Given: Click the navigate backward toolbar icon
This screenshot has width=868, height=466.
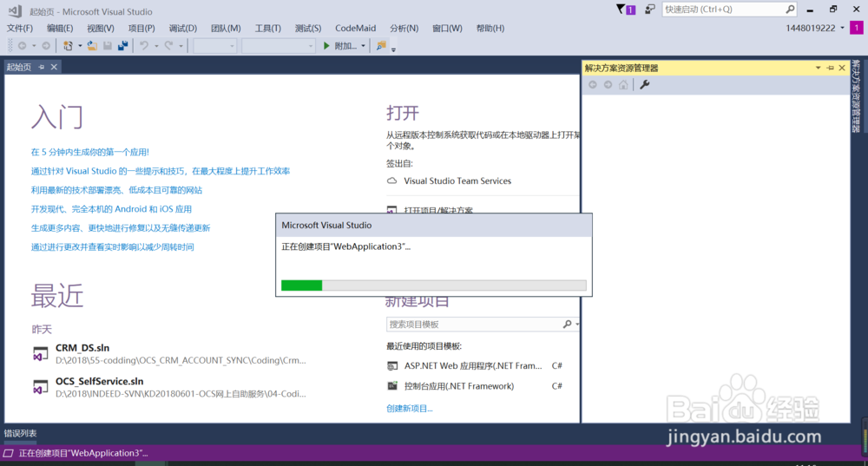Looking at the screenshot, I should click(x=23, y=46).
